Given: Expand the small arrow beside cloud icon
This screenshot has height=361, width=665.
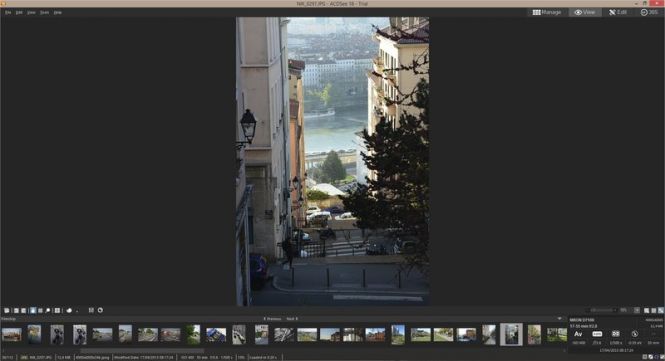Looking at the screenshot, I should click(x=77, y=311).
